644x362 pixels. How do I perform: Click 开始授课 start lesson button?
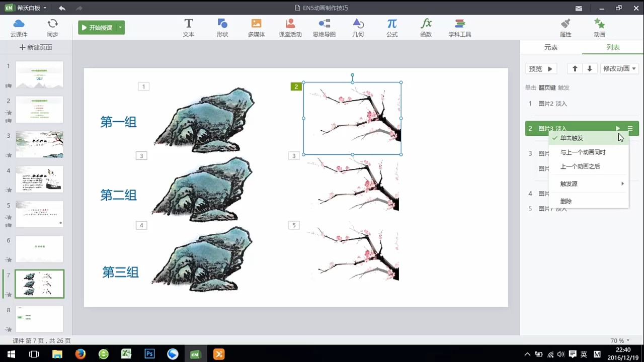97,28
